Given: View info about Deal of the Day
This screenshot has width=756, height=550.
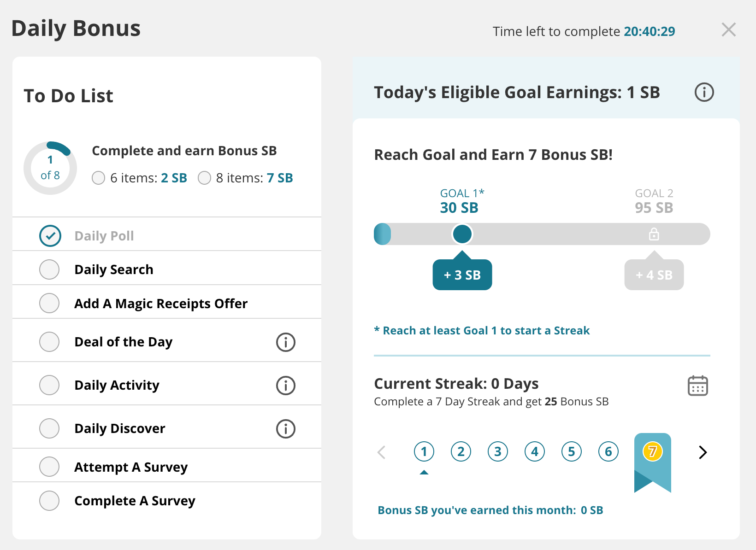Looking at the screenshot, I should (286, 342).
